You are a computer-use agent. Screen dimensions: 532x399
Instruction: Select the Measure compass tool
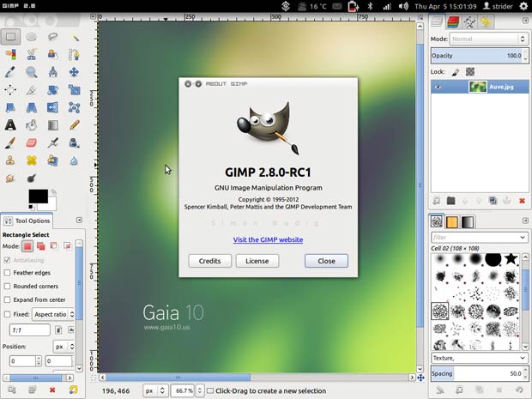point(52,72)
